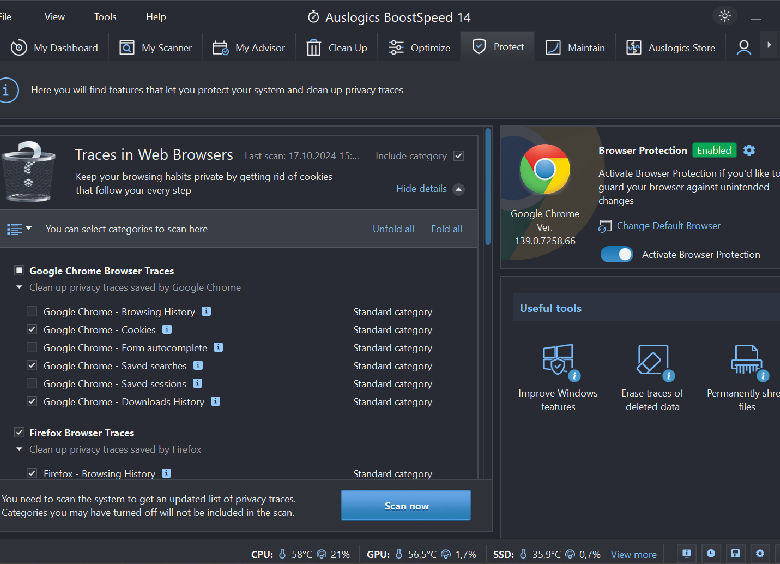
Task: Open Permanently shred files tool
Action: pyautogui.click(x=746, y=378)
